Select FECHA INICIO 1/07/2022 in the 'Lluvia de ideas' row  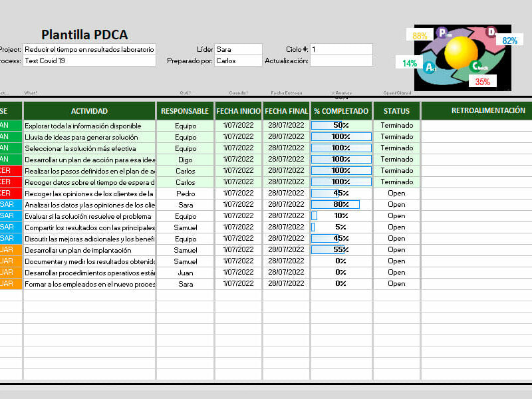(x=238, y=137)
